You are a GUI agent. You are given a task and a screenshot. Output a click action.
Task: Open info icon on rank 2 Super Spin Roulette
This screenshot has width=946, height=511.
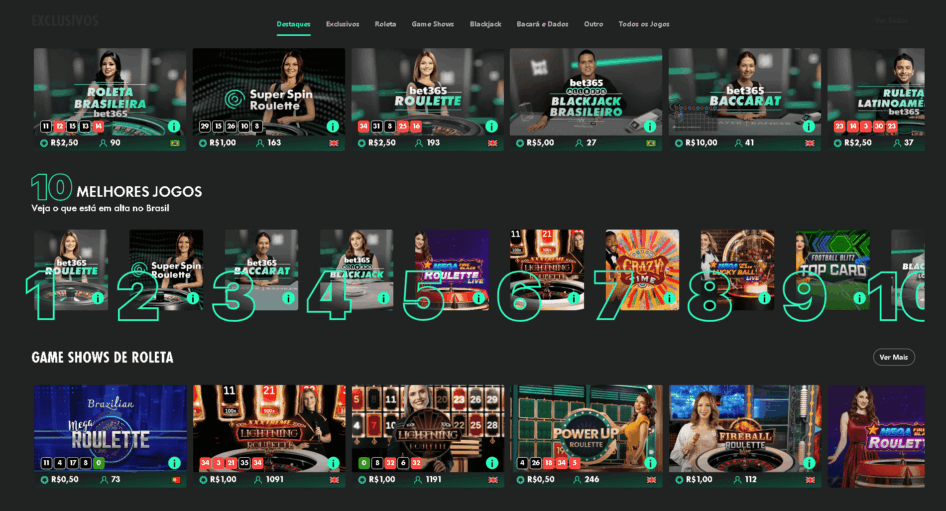193,298
